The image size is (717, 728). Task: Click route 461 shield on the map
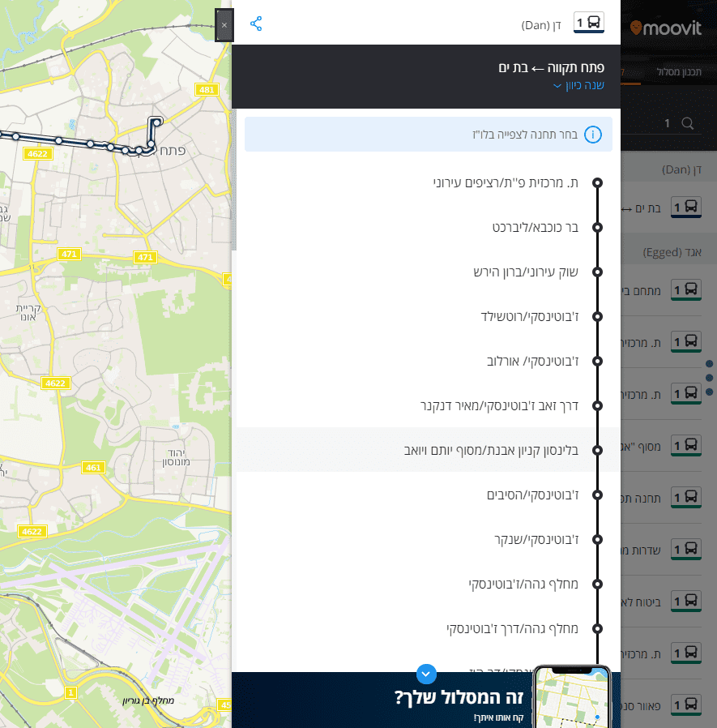tap(93, 468)
